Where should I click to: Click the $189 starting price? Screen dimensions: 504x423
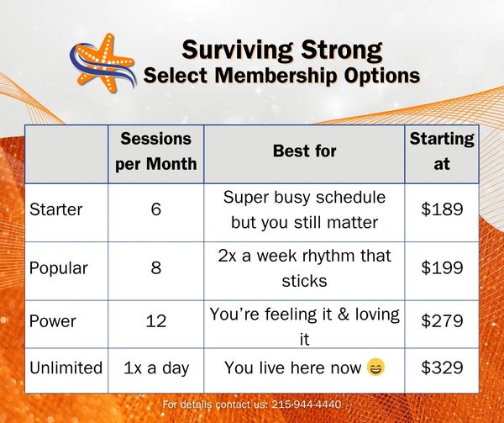click(442, 209)
